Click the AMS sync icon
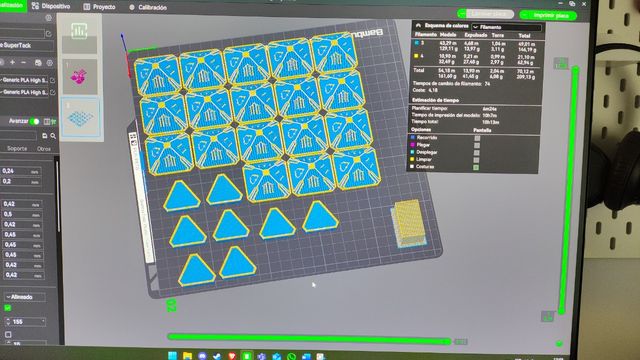The width and height of the screenshot is (640, 360). click(x=38, y=62)
